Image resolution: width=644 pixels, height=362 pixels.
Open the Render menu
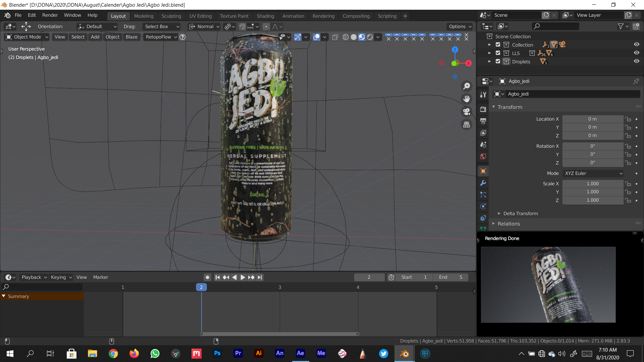pos(50,15)
